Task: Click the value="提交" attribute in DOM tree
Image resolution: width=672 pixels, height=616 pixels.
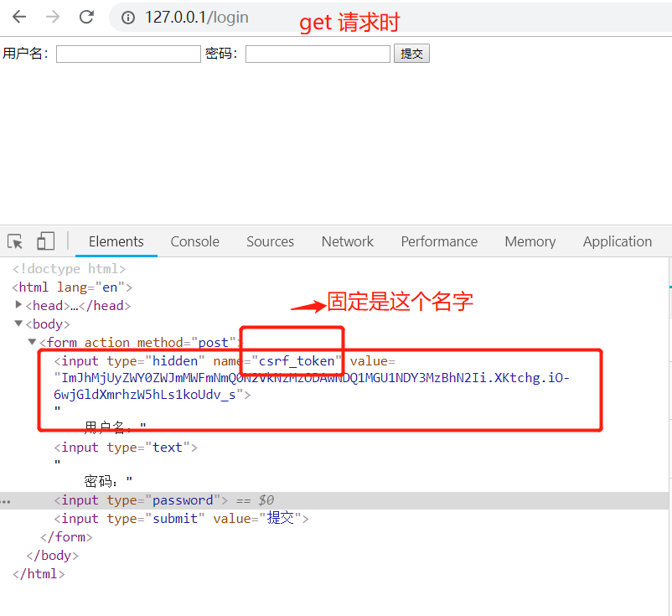Action: pyautogui.click(x=257, y=519)
